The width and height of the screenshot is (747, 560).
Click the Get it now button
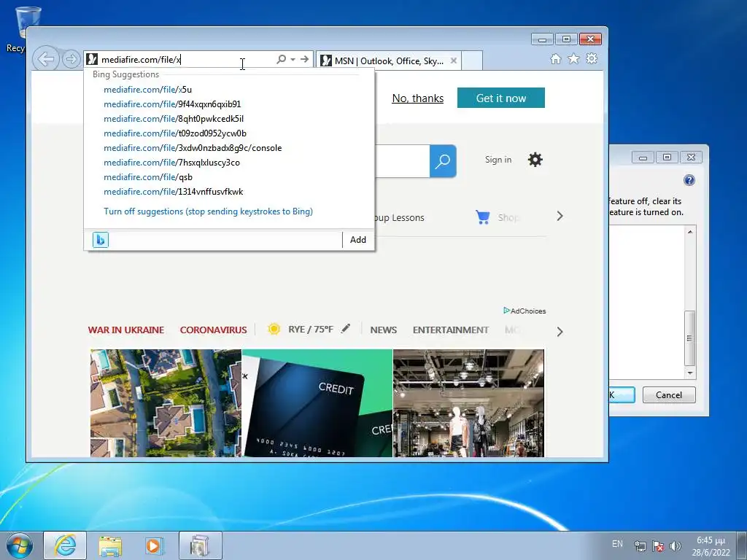(x=500, y=98)
